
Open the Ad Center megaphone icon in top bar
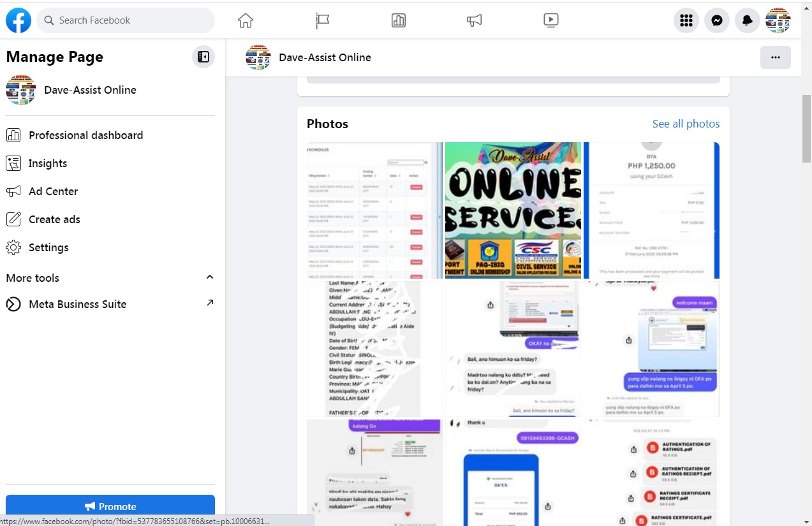(474, 20)
